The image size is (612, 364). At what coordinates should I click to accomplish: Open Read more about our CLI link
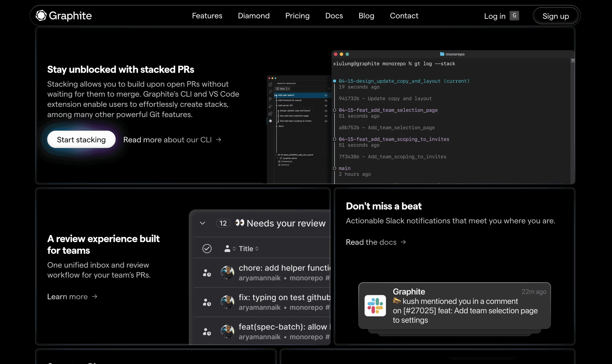click(172, 140)
